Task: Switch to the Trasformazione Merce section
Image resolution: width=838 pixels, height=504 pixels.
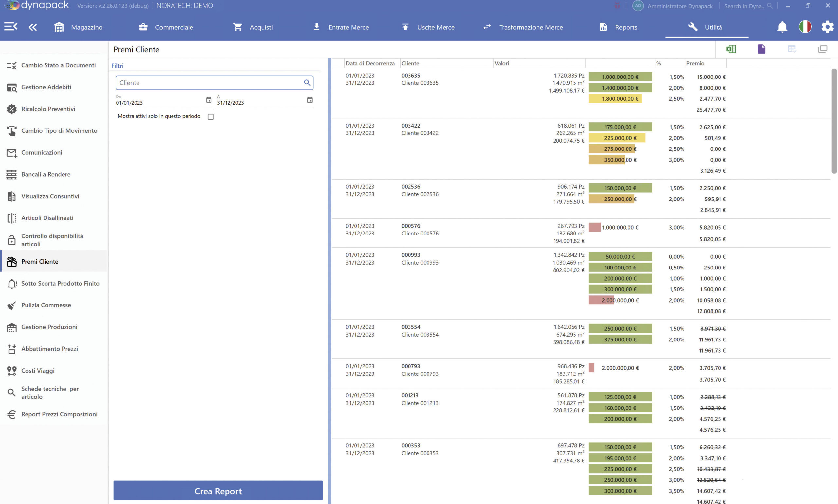Action: point(523,27)
